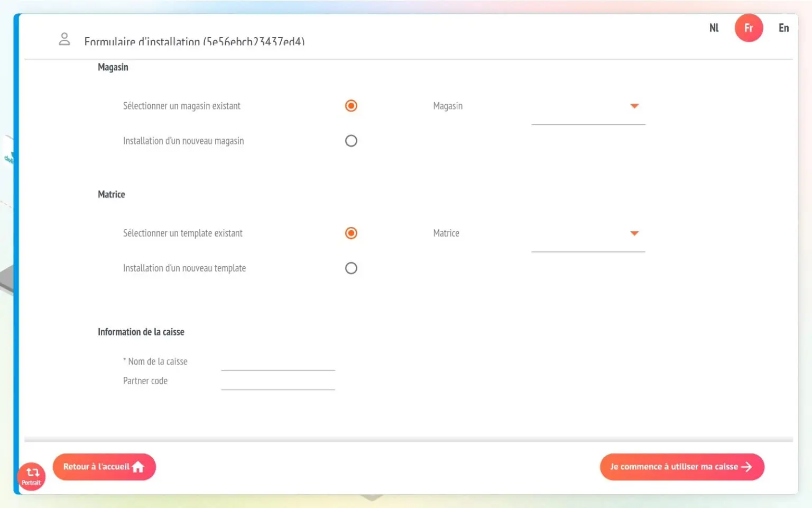Switch language to En
This screenshot has height=508, width=812.
coord(783,28)
